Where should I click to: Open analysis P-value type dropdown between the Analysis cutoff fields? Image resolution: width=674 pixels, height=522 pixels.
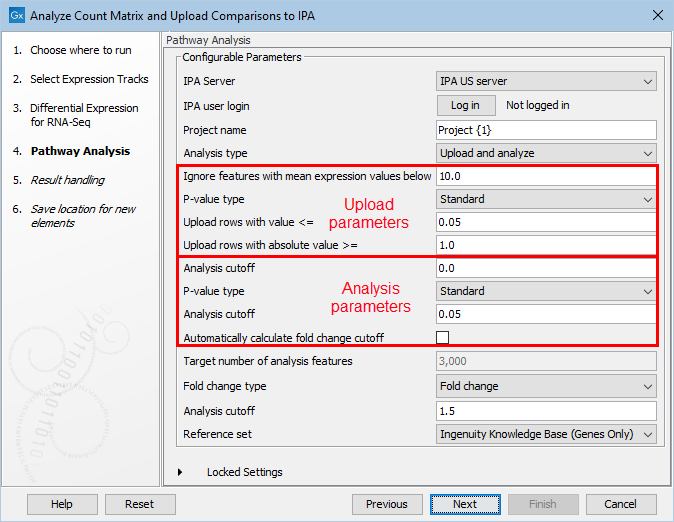click(545, 291)
